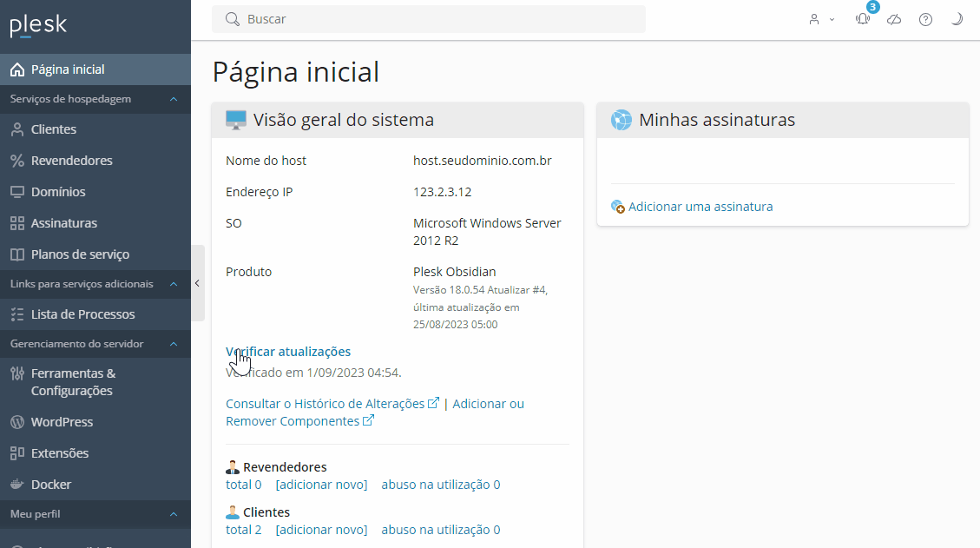Open Revendedores in sidebar
The image size is (980, 548).
[95, 161]
